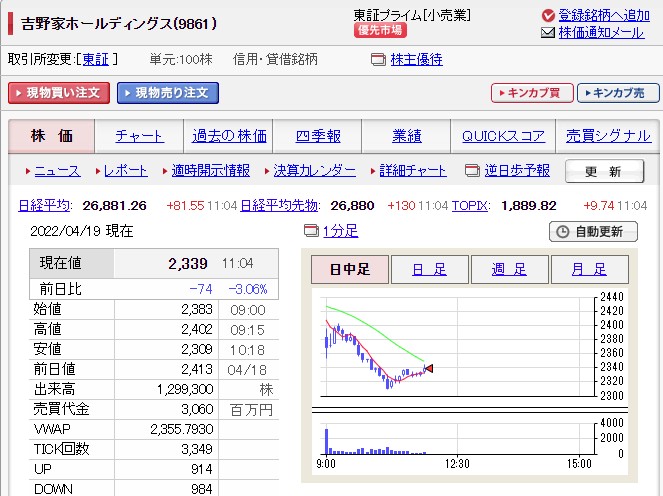The width and height of the screenshot is (663, 496).
Task: Click the window icon next to 逆日歩予報
Action: 472,171
